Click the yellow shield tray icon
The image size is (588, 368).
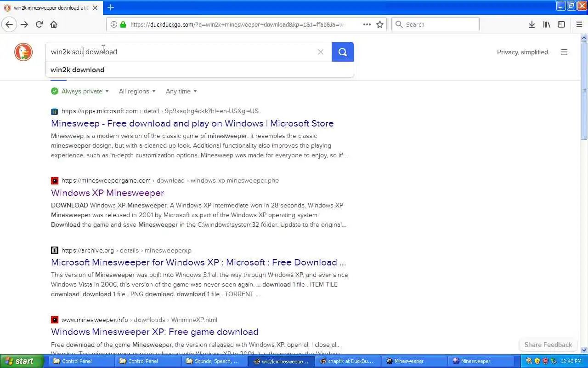(x=537, y=361)
